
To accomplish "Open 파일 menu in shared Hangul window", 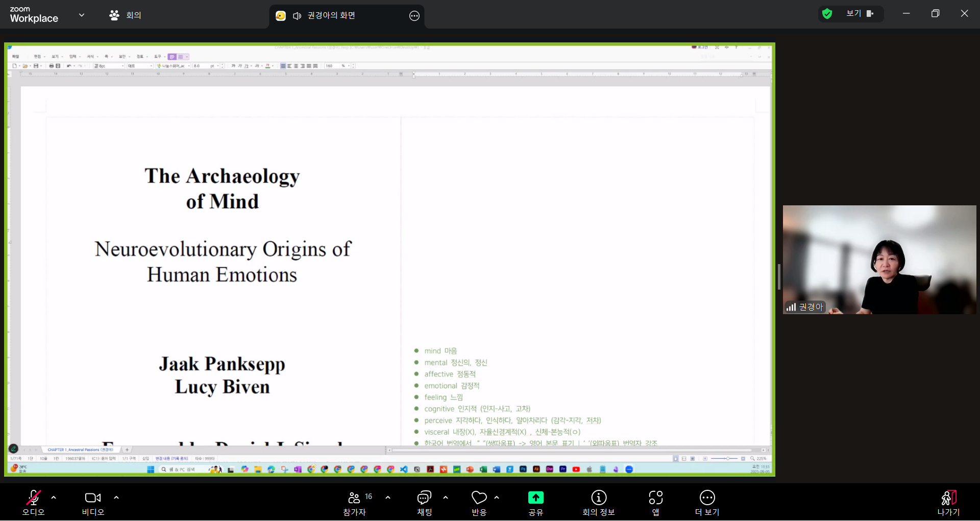I will [15, 57].
